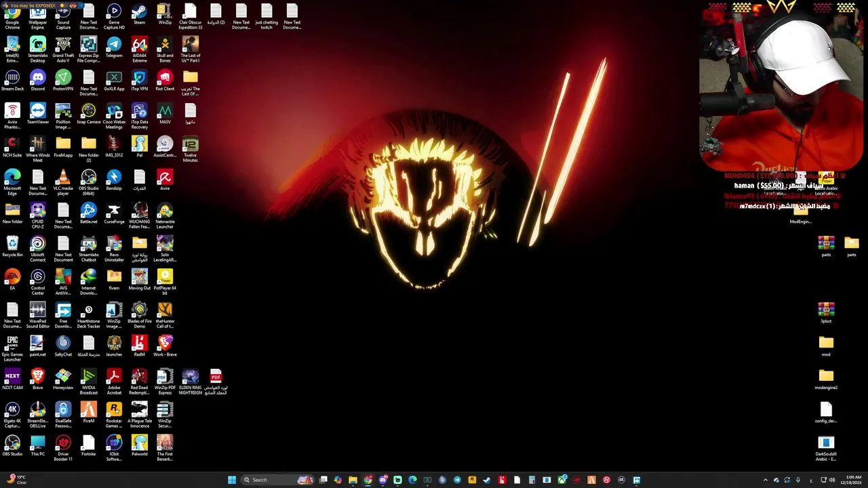
Task: Select the NZXT CAM icon
Action: tap(12, 380)
